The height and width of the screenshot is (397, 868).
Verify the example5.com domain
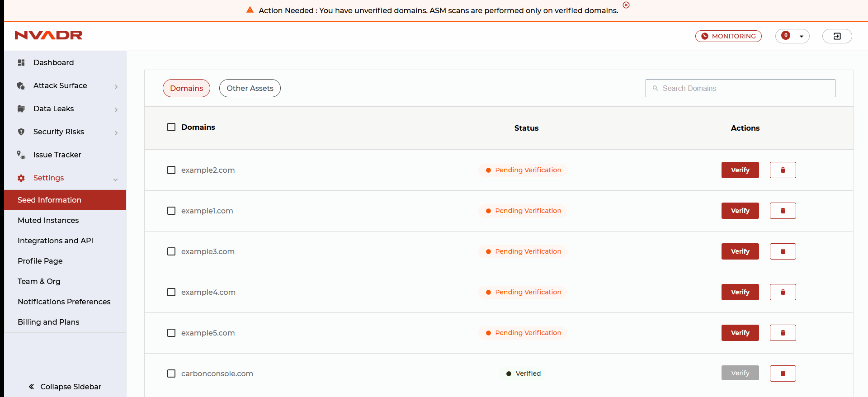pos(740,333)
